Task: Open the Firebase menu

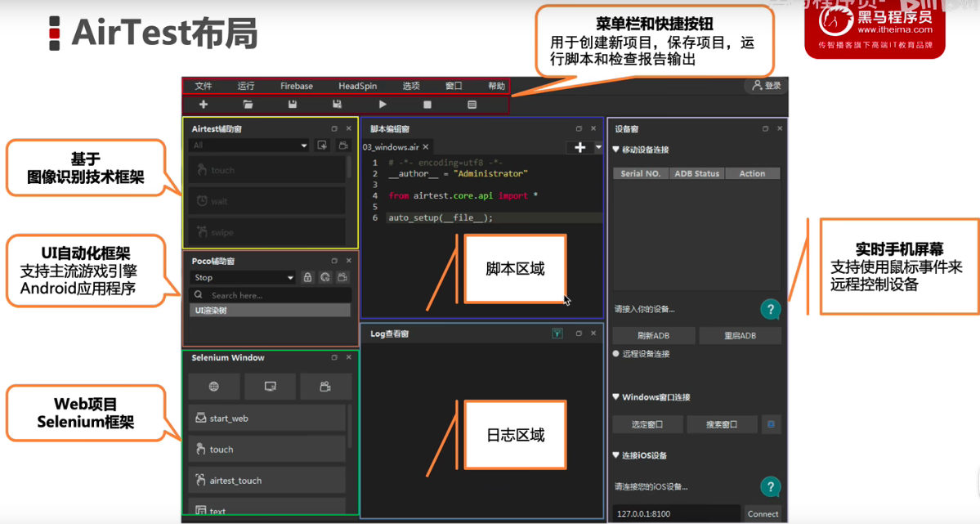Action: point(296,86)
